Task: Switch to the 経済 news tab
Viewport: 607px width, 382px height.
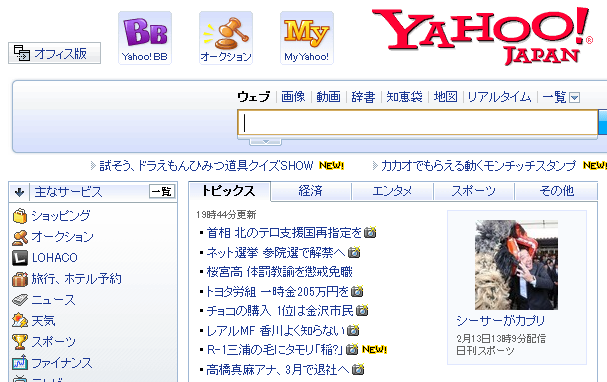Action: (310, 191)
